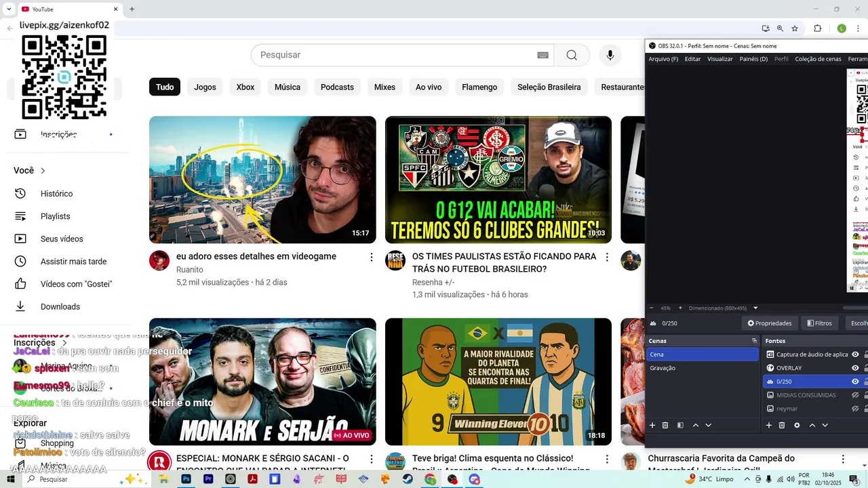Image resolution: width=868 pixels, height=488 pixels.
Task: Open Chrome tab search dropdown arrow
Action: (x=9, y=9)
